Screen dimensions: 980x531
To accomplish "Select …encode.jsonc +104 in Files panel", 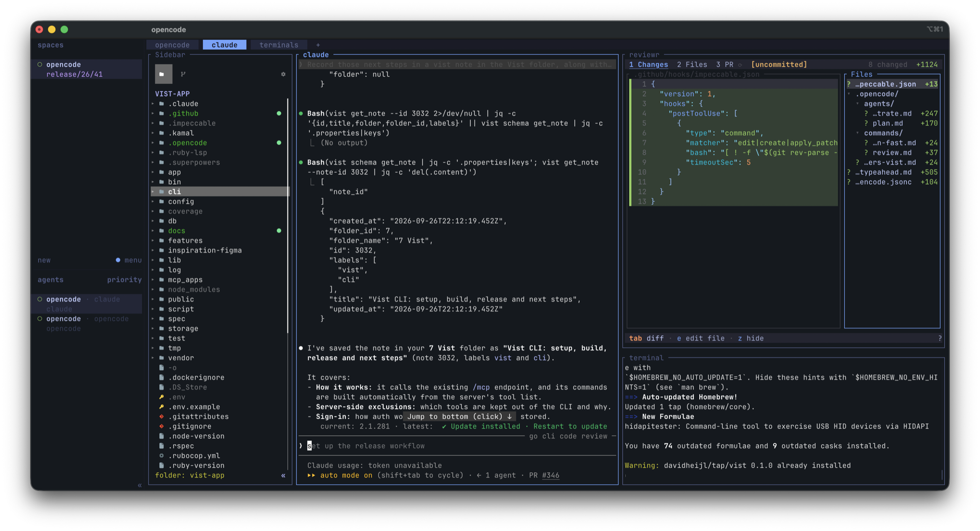I will [892, 182].
